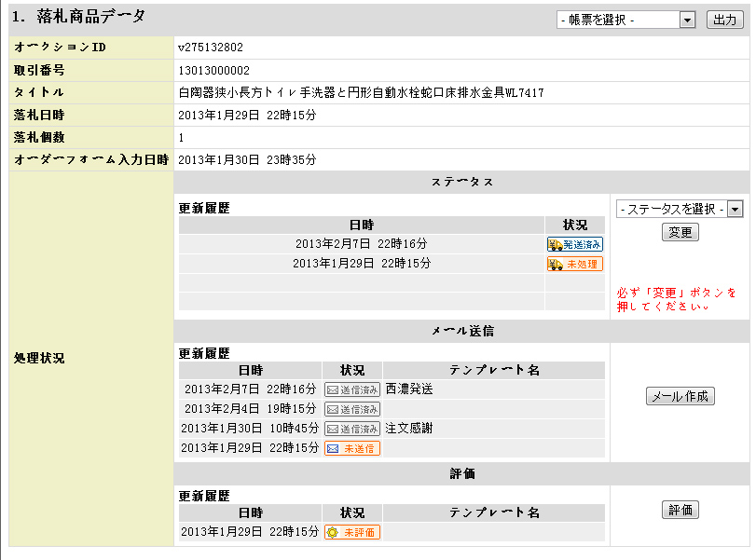Click the 変更 button to apply status

click(680, 233)
